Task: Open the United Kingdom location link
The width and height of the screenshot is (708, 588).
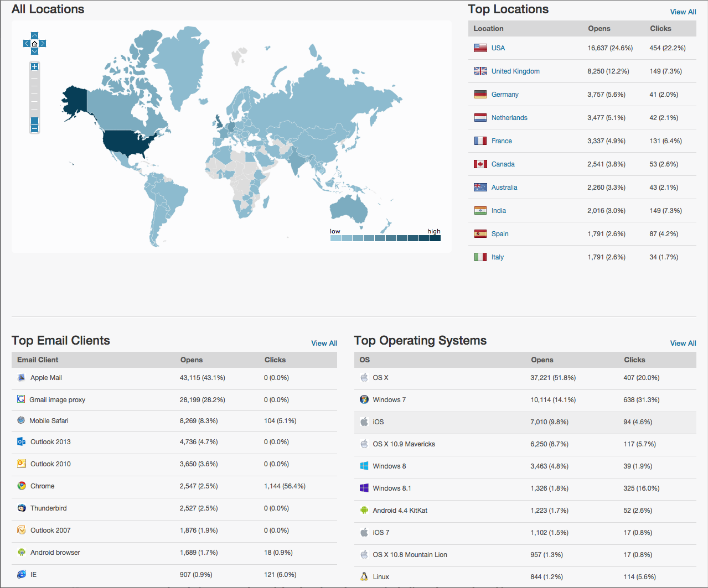Action: (x=515, y=71)
